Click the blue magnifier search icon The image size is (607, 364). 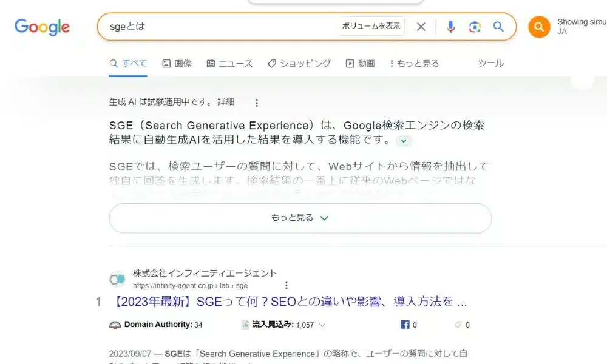[x=498, y=27]
